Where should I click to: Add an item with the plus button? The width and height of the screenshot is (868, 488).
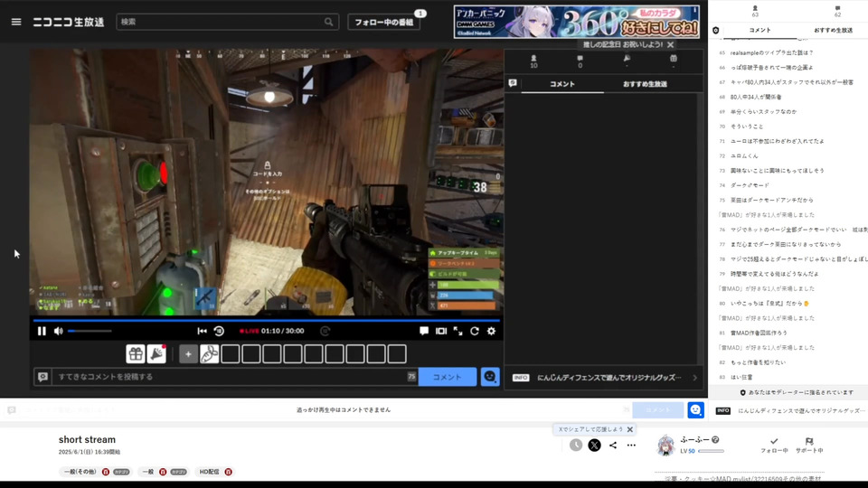[188, 354]
